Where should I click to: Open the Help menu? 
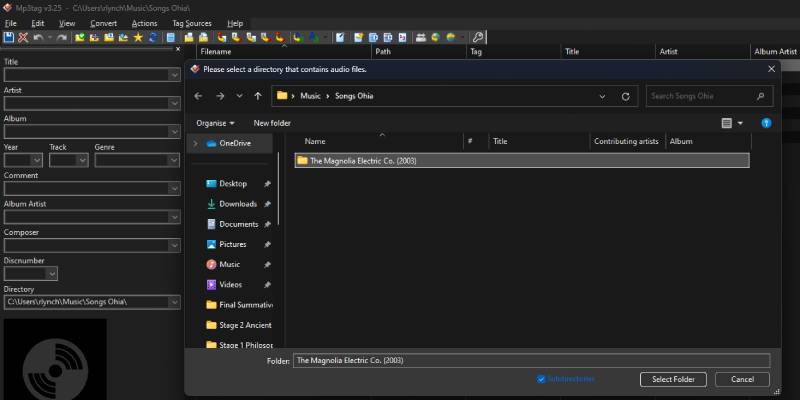click(235, 23)
